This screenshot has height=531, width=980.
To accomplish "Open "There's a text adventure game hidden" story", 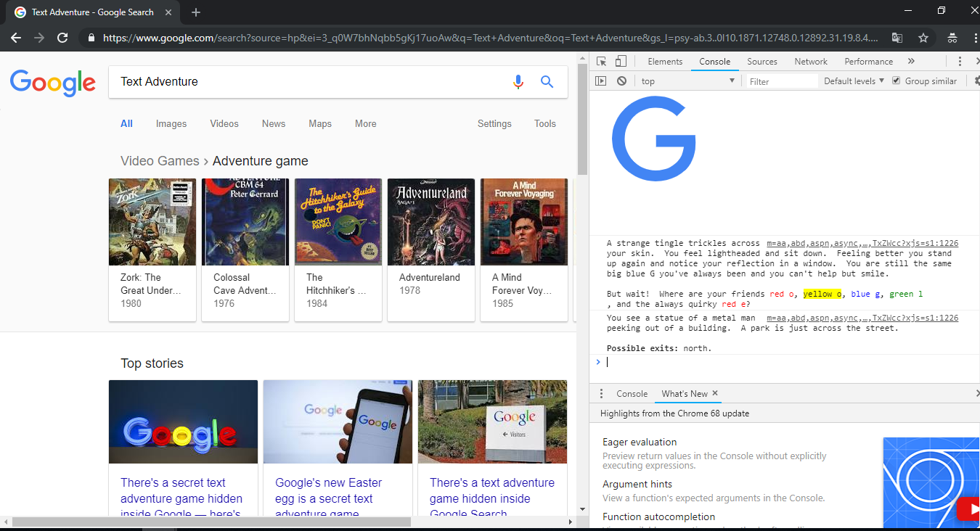I will [x=492, y=499].
